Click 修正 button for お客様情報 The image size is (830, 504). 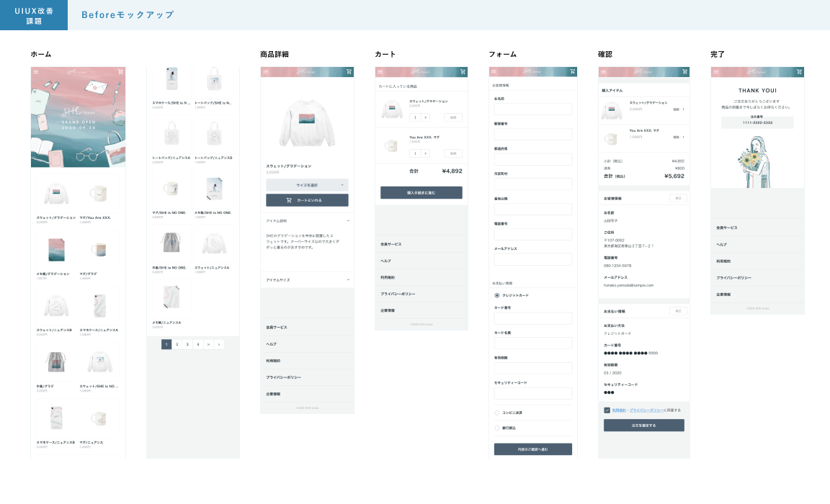coord(678,198)
